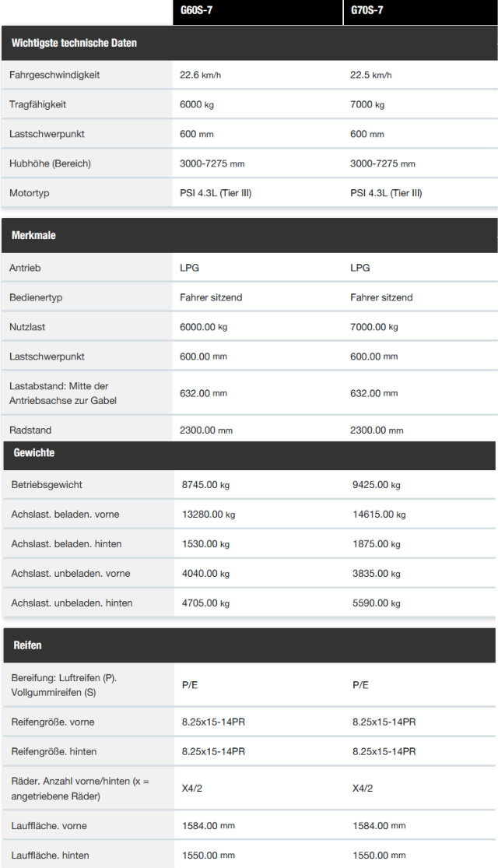498x868 pixels.
Task: Click the G70S-7 Fahrer sitzend value
Action: (381, 297)
